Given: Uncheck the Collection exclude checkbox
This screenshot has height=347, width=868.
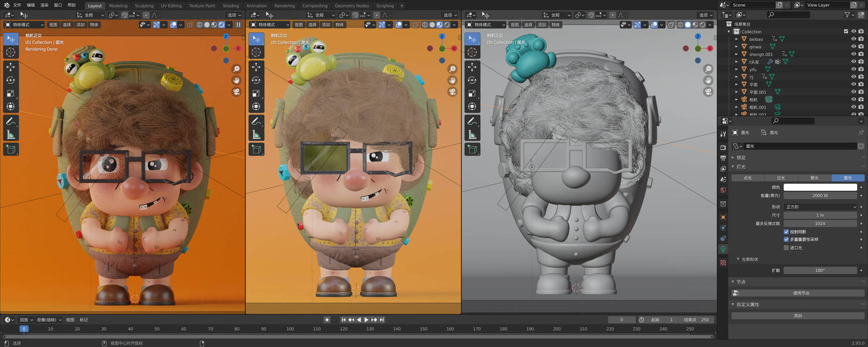Looking at the screenshot, I should tap(846, 31).
